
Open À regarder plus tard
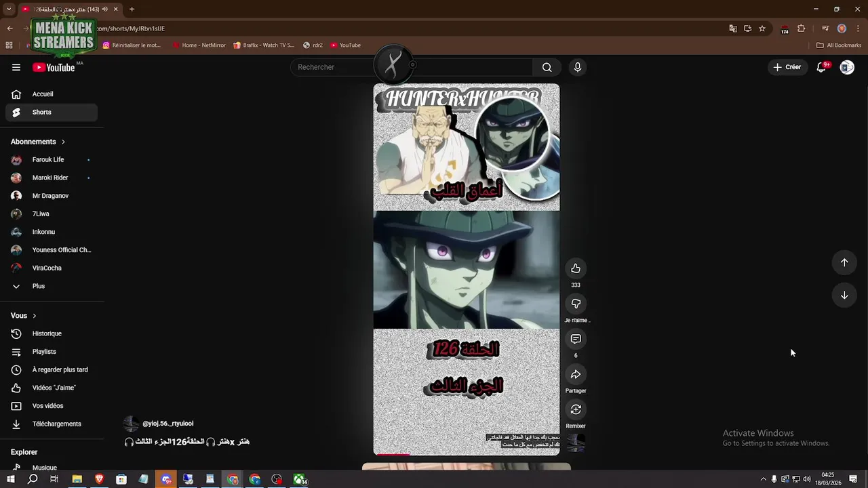[52, 370]
